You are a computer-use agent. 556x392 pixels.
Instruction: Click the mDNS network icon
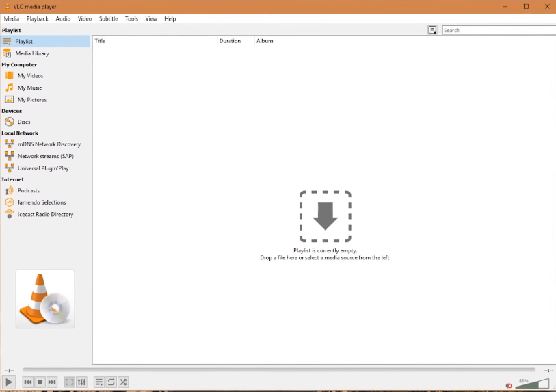[10, 144]
